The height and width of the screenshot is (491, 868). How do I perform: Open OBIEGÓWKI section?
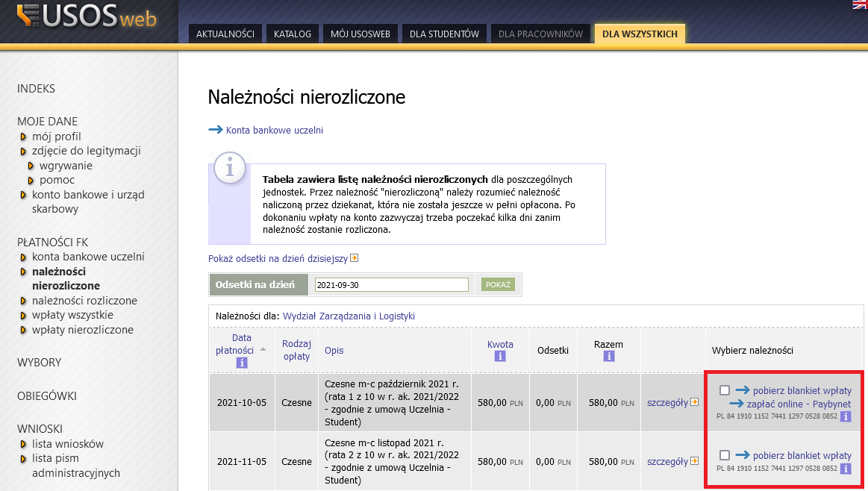click(47, 396)
